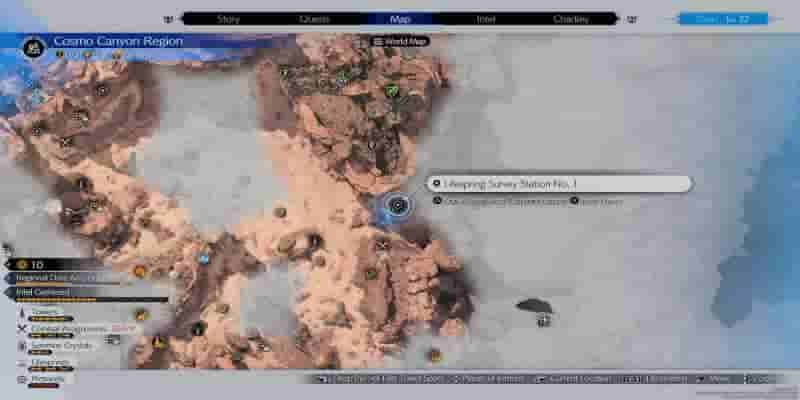800x400 pixels.
Task: Click the orange marker at the southern coast
Action: click(435, 355)
